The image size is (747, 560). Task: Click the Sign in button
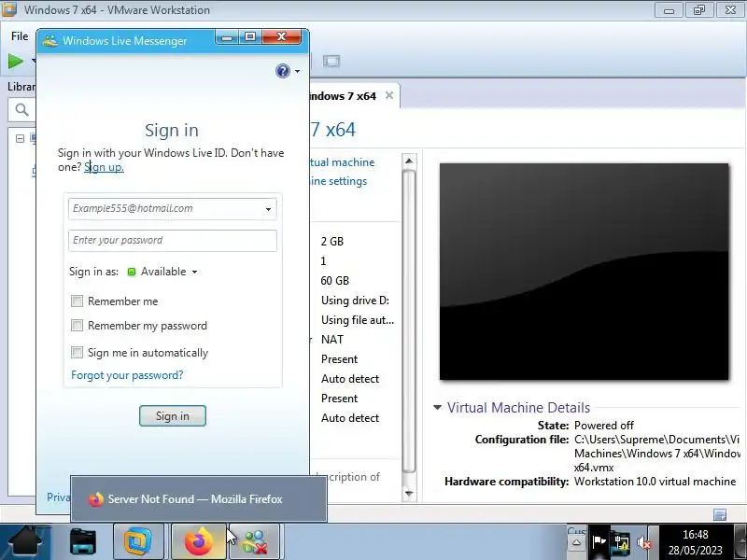pos(173,415)
